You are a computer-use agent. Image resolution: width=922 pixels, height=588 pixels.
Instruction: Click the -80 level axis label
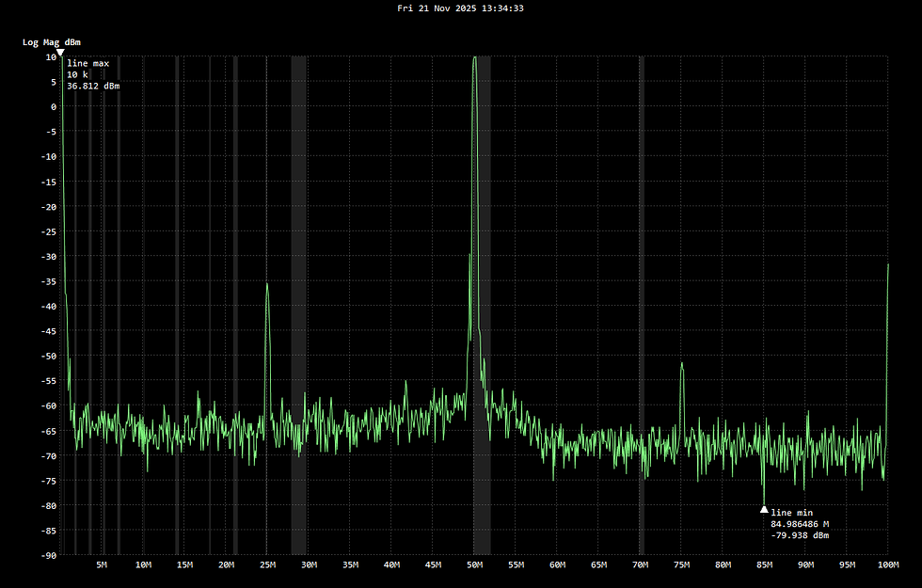49,506
